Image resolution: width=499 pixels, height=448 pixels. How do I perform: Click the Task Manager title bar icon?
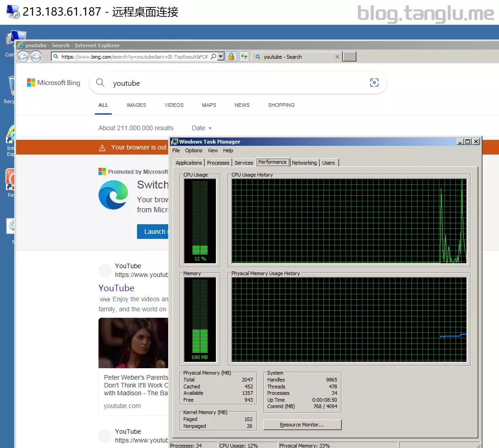(175, 142)
